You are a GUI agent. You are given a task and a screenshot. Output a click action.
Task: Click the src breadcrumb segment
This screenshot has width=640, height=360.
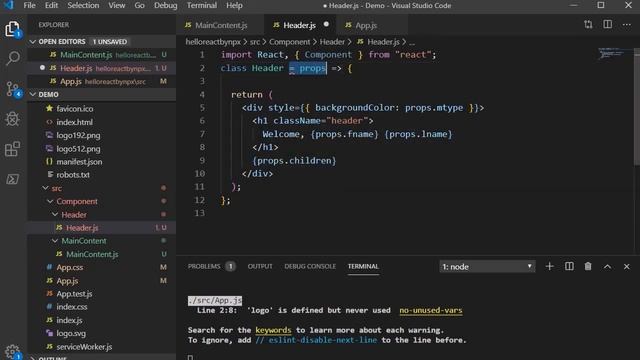point(255,42)
